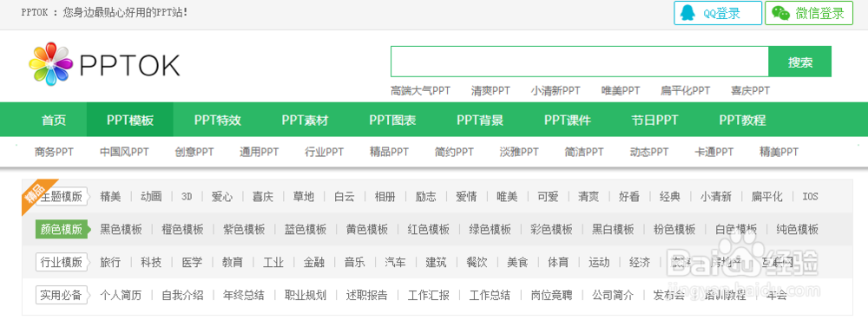Open the 述职报告 template link
Viewport: 868px width, 320px height.
(367, 295)
